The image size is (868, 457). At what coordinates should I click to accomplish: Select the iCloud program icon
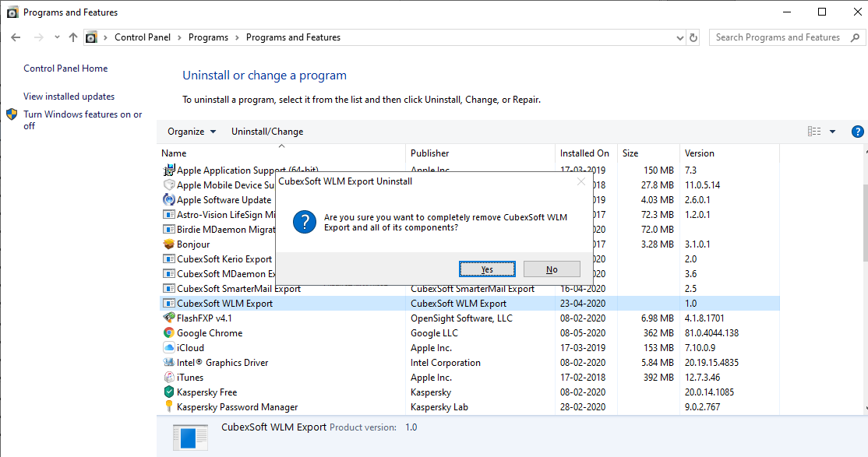[x=169, y=347]
